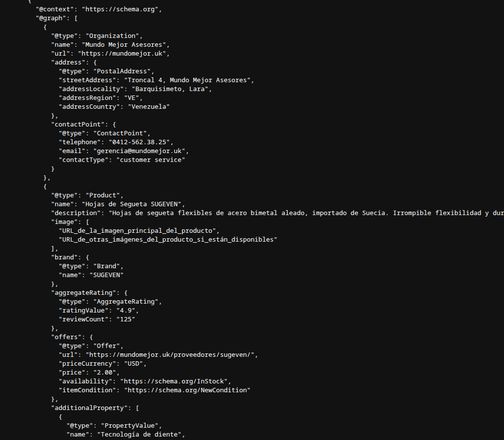504x440 pixels.
Task: Click the "Hojas de Segueta SUGEVEN" product name
Action: click(x=132, y=204)
